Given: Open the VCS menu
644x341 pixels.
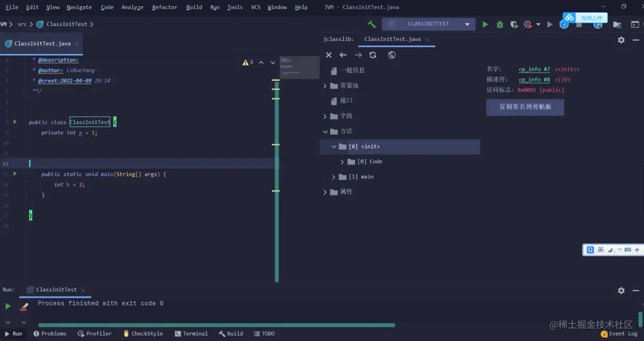Looking at the screenshot, I should pos(256,7).
